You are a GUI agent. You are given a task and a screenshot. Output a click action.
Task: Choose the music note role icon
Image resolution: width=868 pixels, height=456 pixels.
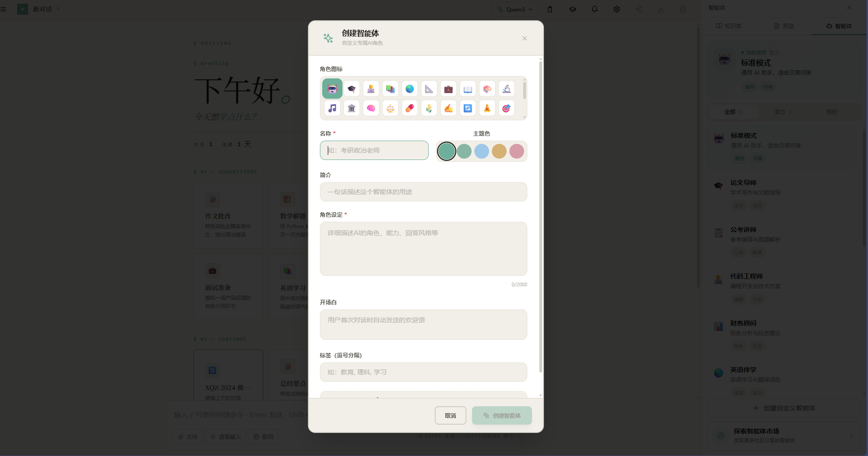point(332,108)
